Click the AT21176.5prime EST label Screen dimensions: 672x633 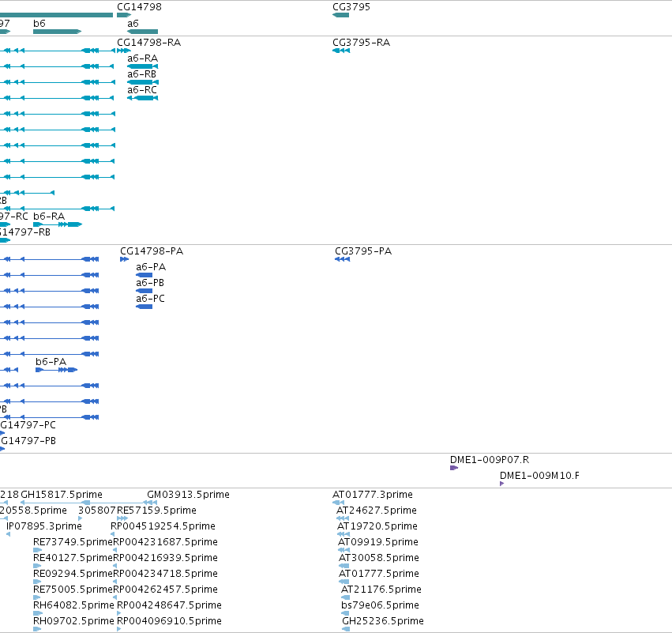tap(381, 590)
